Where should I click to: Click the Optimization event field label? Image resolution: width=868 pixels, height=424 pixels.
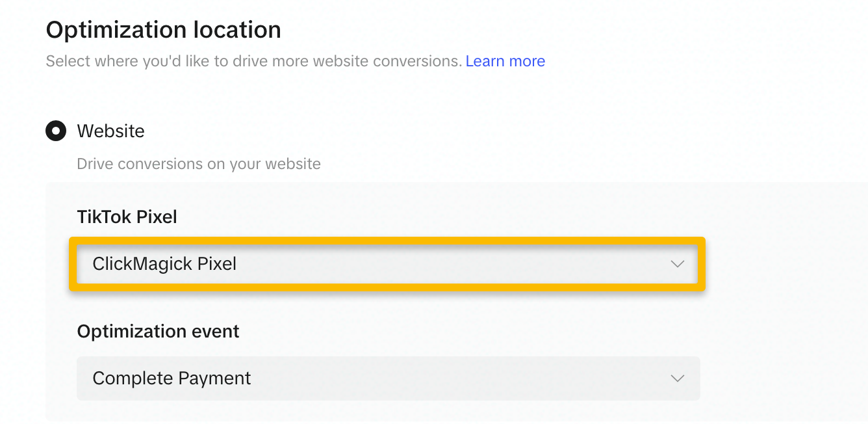coord(158,331)
